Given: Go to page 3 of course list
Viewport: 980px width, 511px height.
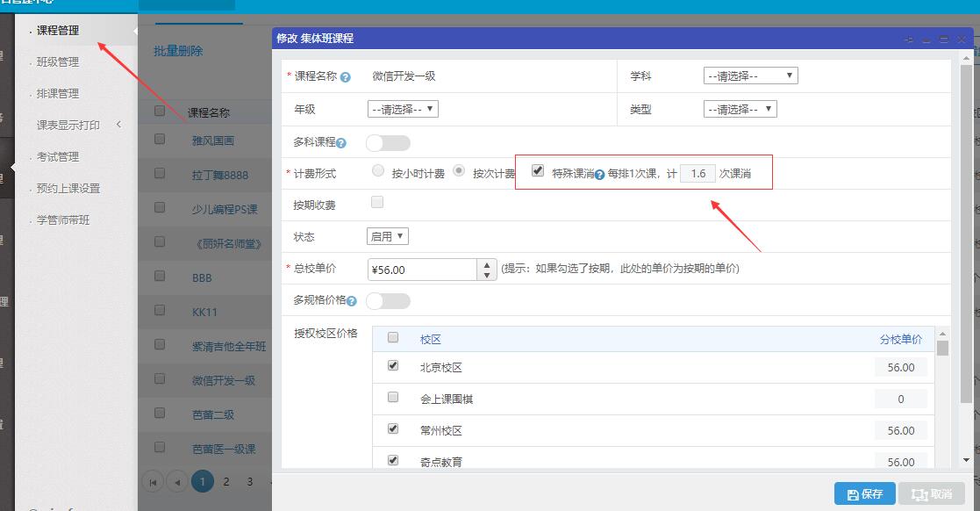Looking at the screenshot, I should [x=250, y=482].
